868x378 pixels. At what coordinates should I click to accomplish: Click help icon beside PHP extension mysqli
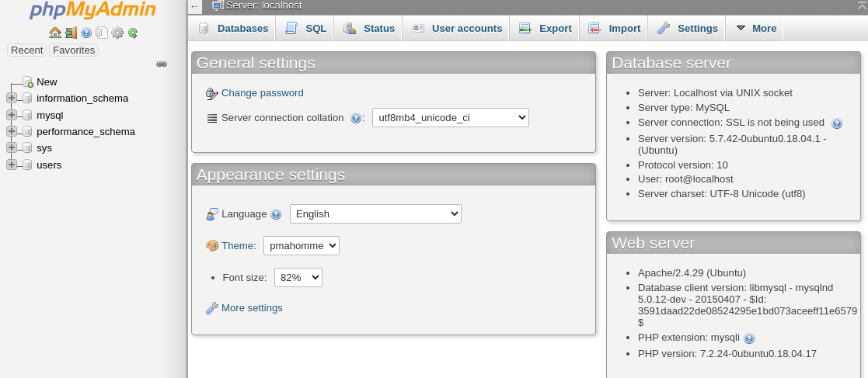[749, 338]
